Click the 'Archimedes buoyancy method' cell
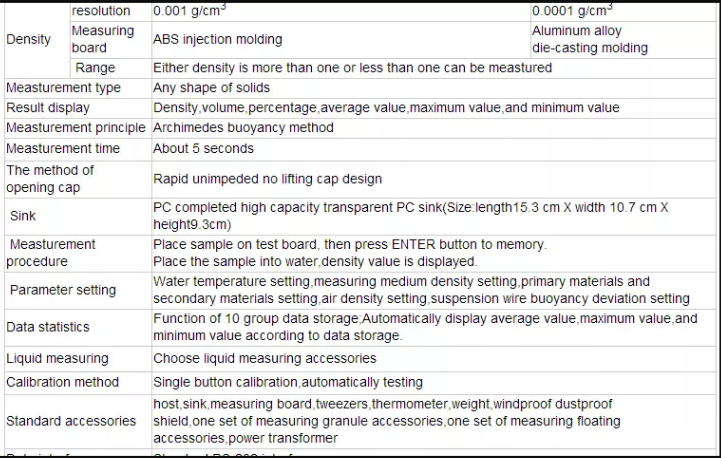Screen dimensions: 721x458 (x=243, y=128)
